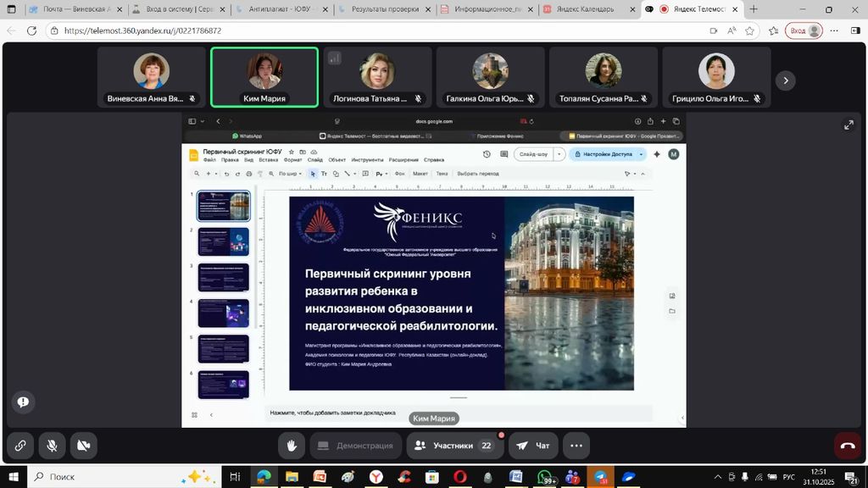Copy the meeting invite link icon
The width and height of the screenshot is (868, 488).
[x=19, y=446]
